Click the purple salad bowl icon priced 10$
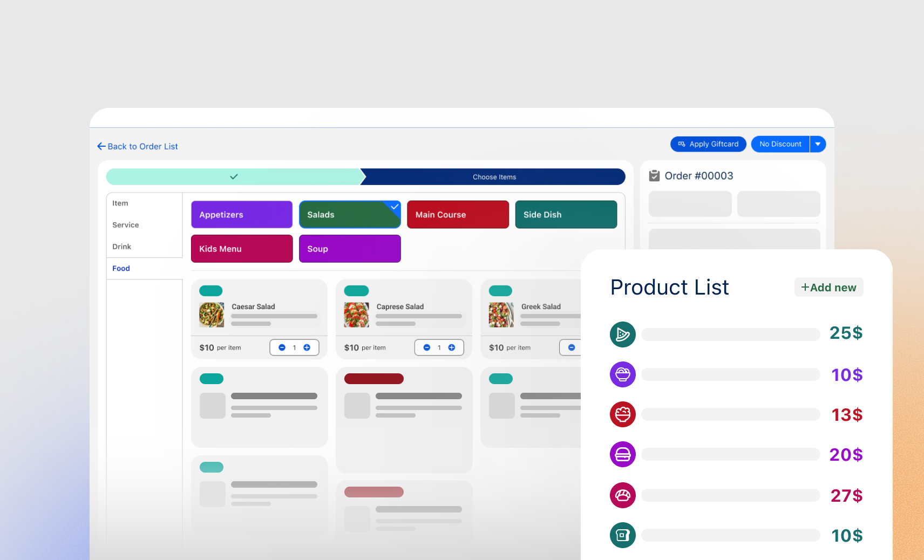The width and height of the screenshot is (924, 560). 622,374
